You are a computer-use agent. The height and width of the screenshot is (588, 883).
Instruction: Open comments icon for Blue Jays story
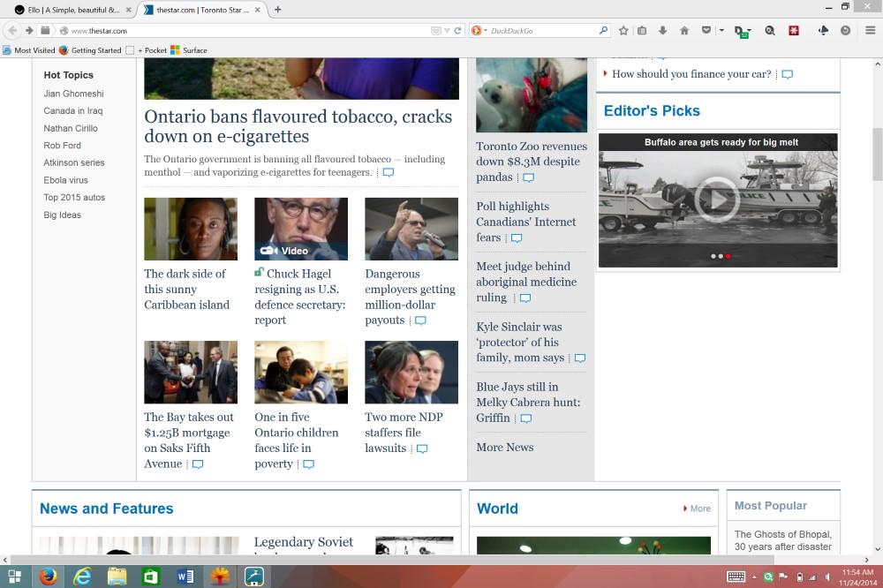coord(526,418)
